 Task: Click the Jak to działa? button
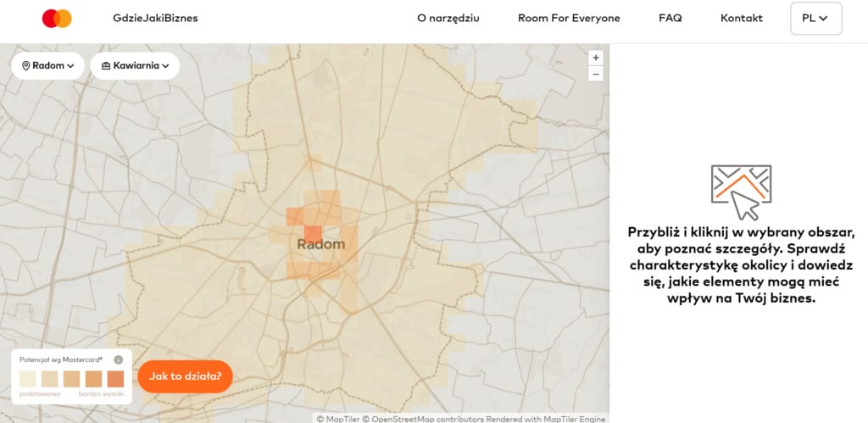point(185,376)
